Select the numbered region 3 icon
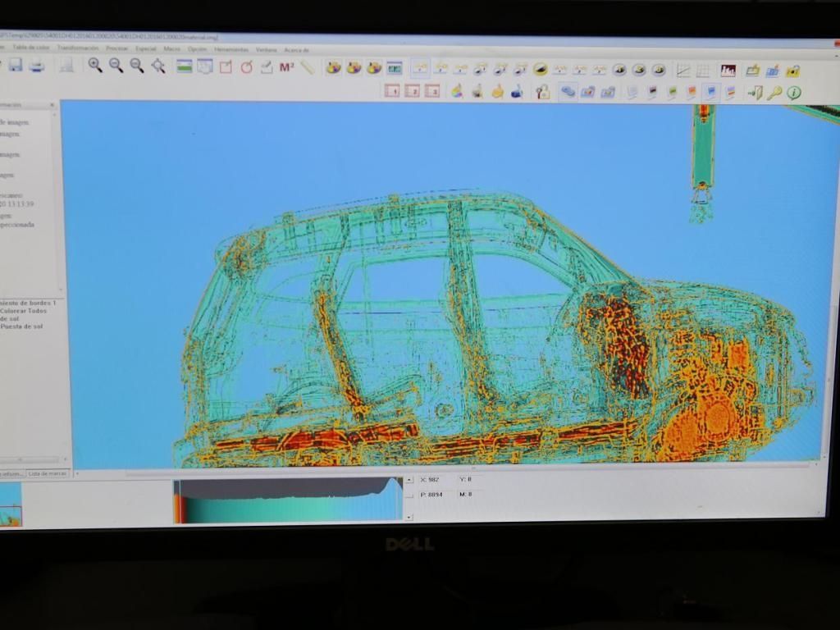 click(432, 91)
